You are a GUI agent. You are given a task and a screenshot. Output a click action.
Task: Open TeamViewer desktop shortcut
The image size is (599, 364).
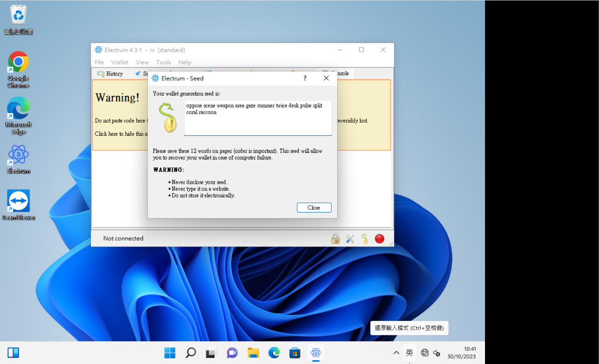point(18,205)
